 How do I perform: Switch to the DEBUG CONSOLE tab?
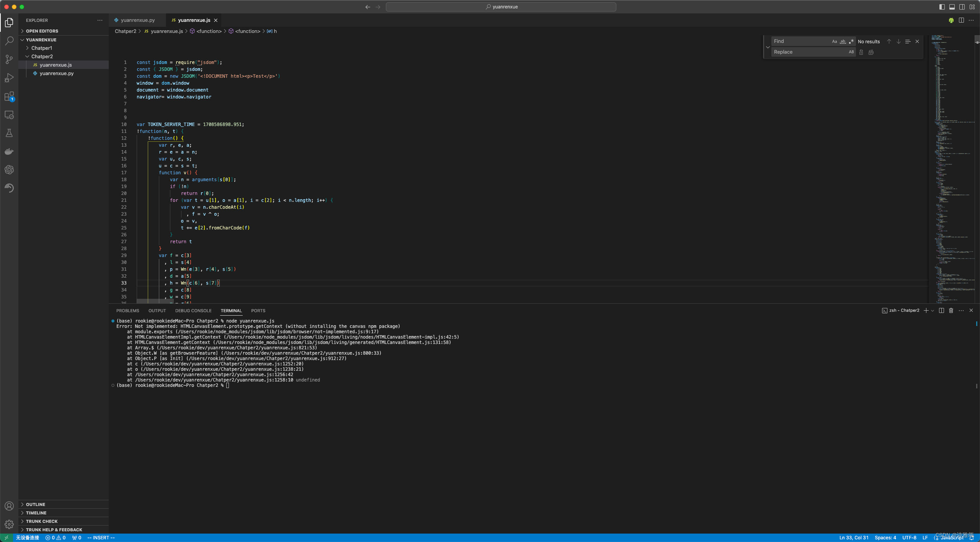point(193,311)
